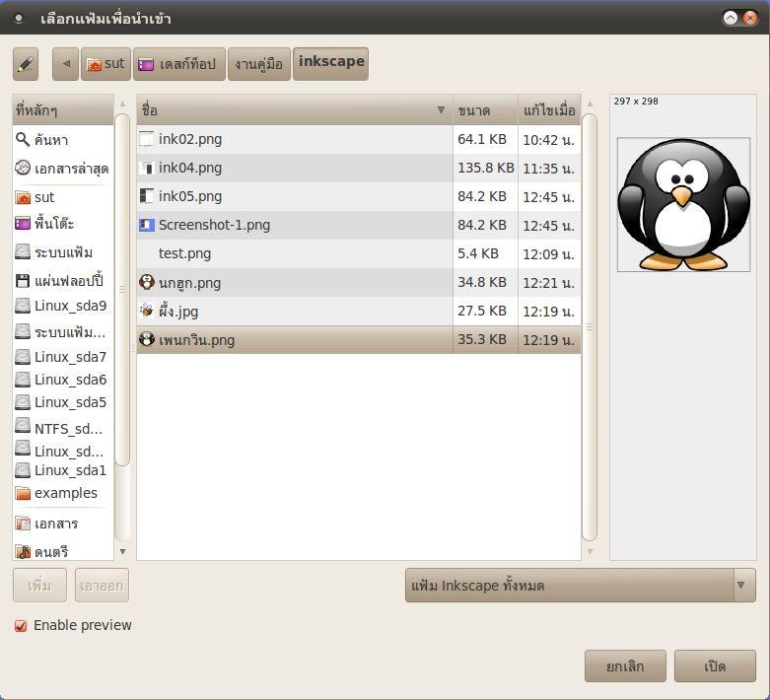Open the Linux_sda1 drive

pyautogui.click(x=63, y=470)
